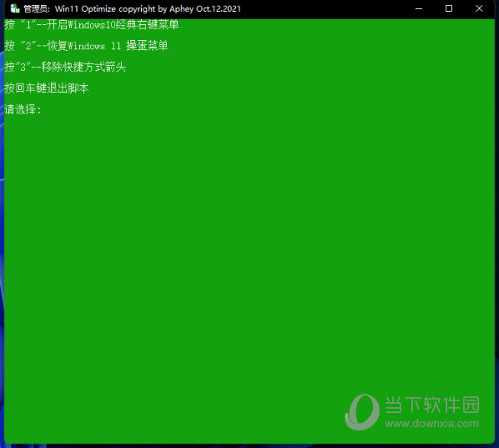Click the title text 'Win11 Optimize copyright by Aphey'
The image size is (499, 448).
(124, 9)
